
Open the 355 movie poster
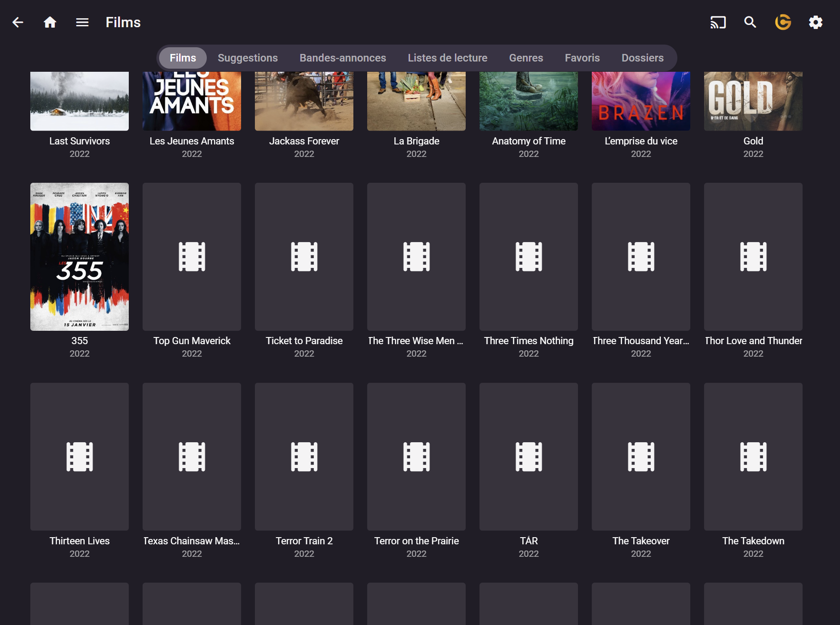coord(79,257)
